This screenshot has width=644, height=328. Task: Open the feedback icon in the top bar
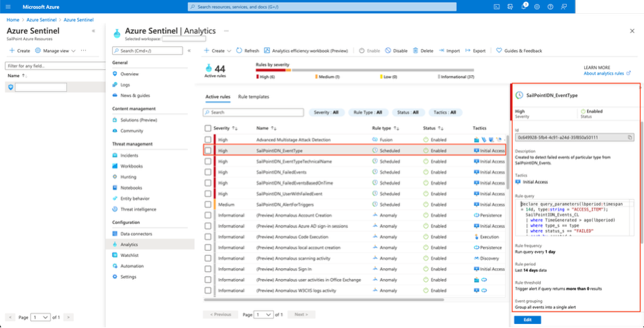point(564,7)
